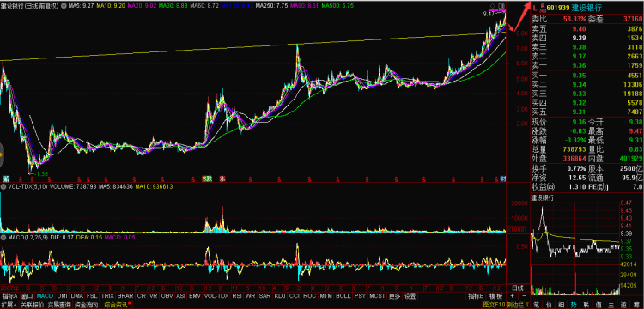Click the 联 (linked) icon in bottom bar

click(x=586, y=305)
